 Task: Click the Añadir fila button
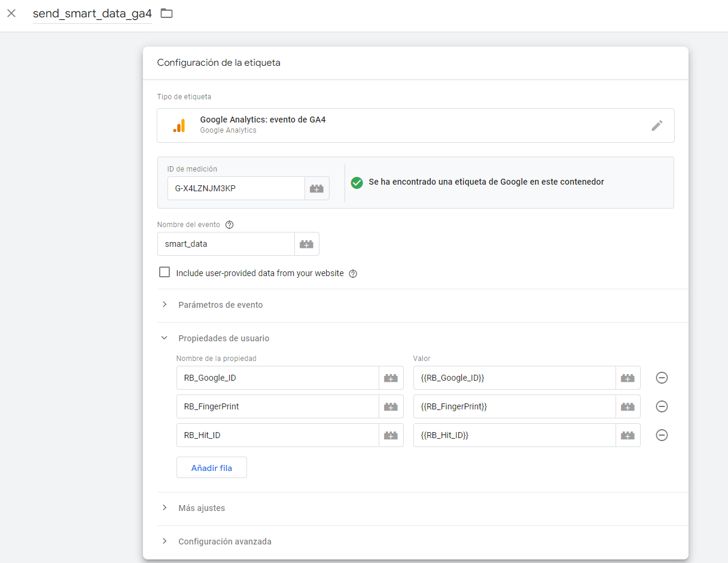(x=211, y=468)
